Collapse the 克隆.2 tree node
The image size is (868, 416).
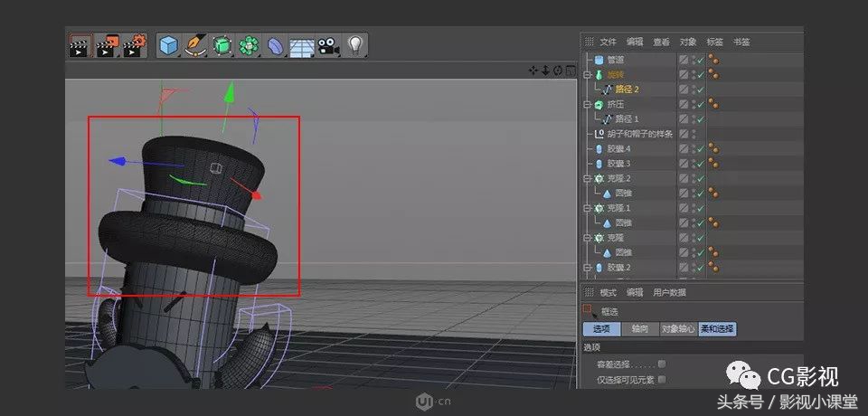(x=588, y=178)
